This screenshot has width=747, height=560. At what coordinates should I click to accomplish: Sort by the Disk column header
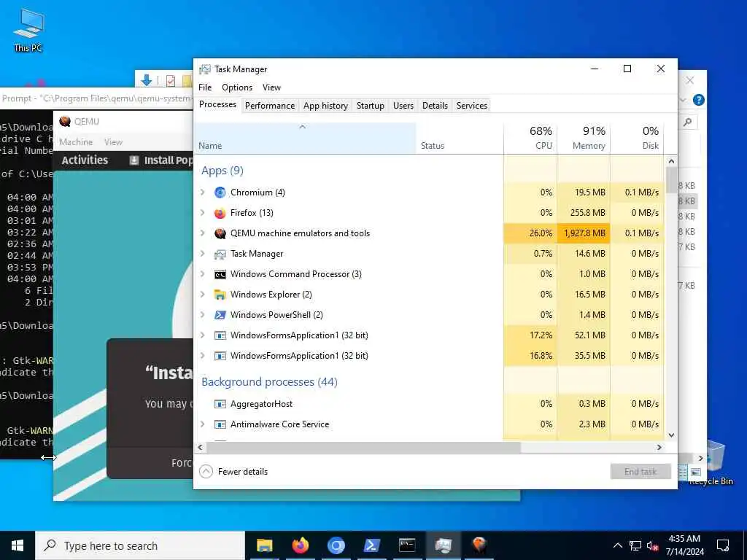click(637, 138)
